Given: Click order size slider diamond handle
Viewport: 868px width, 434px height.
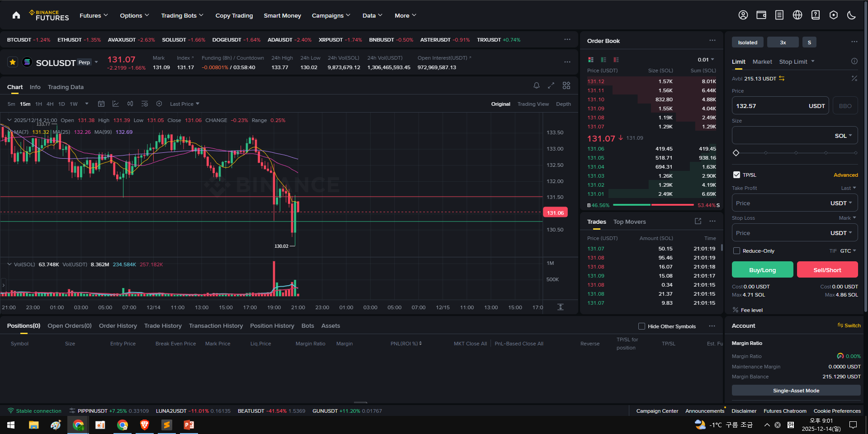Looking at the screenshot, I should 736,153.
